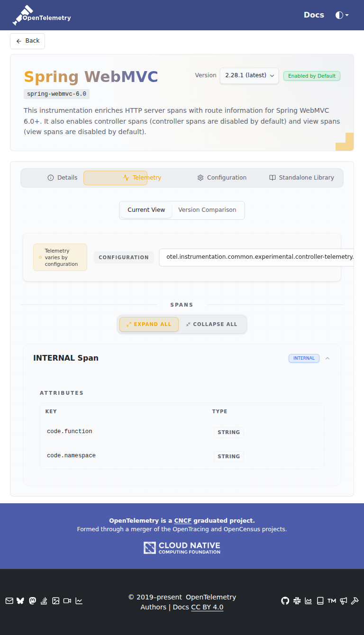Click the Expand All button
The height and width of the screenshot is (635, 364).
149,324
